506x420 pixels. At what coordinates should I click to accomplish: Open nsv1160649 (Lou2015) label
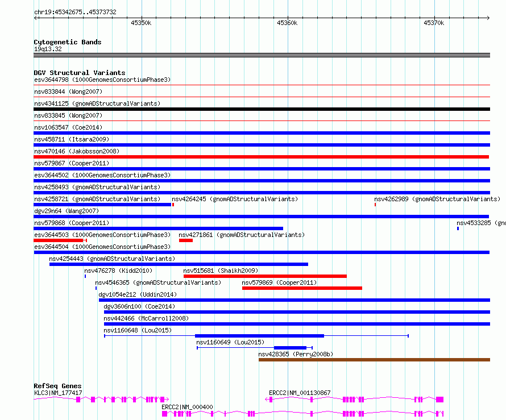230,342
